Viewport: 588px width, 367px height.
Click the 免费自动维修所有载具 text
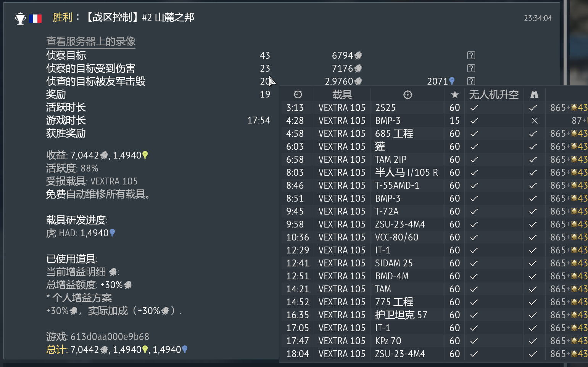[98, 194]
